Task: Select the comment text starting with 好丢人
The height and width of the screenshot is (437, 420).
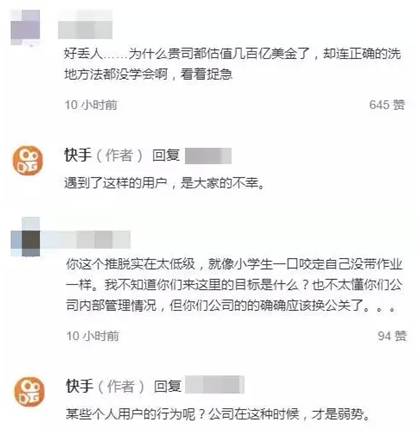Action: tap(233, 64)
